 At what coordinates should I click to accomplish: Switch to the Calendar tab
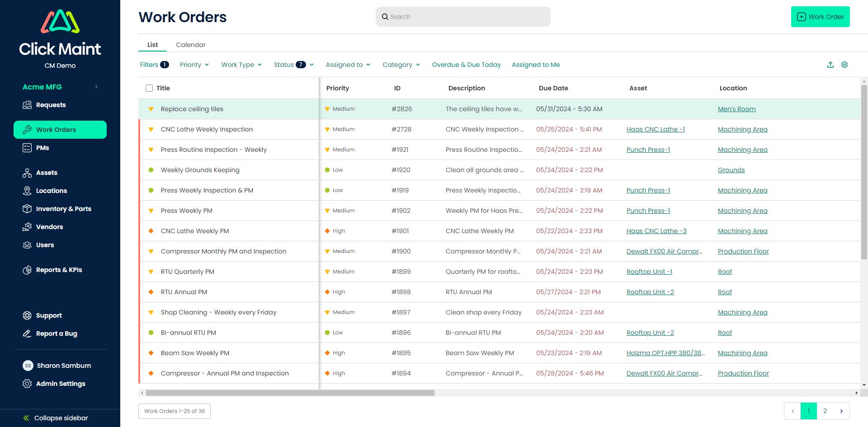tap(190, 45)
